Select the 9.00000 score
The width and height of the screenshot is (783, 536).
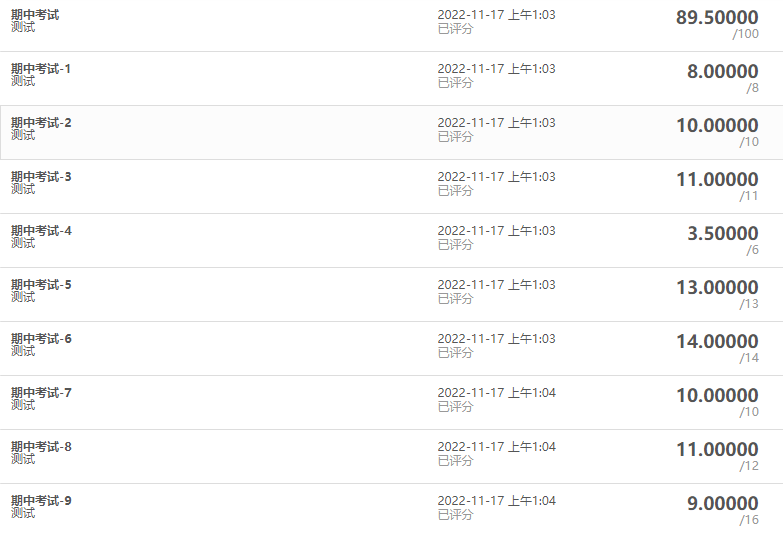(722, 503)
